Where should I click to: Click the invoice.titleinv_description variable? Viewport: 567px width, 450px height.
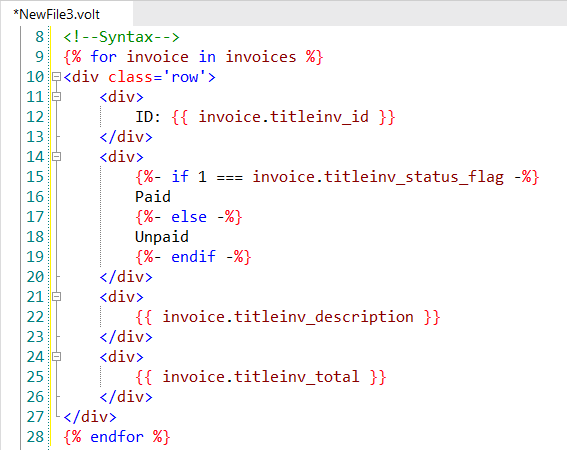(x=288, y=317)
